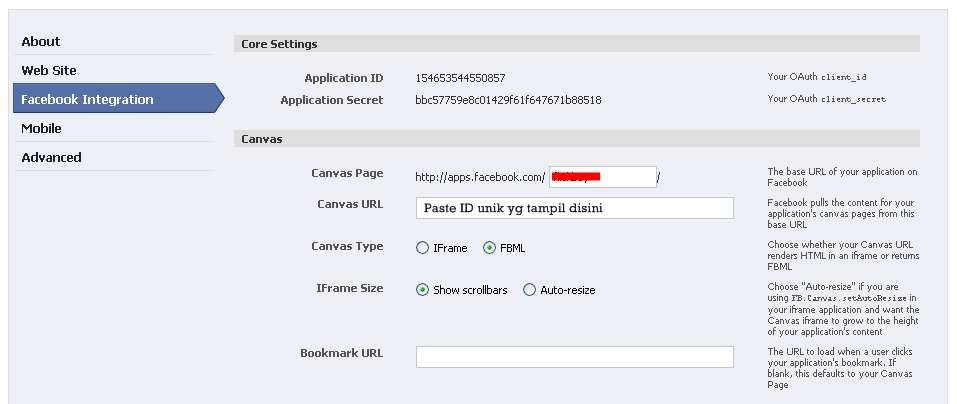Viewport: 957px width, 404px height.
Task: Click the Bookmark URL field label
Action: [x=341, y=353]
